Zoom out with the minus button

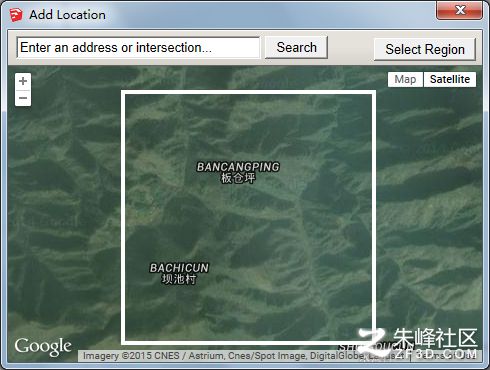[23, 98]
